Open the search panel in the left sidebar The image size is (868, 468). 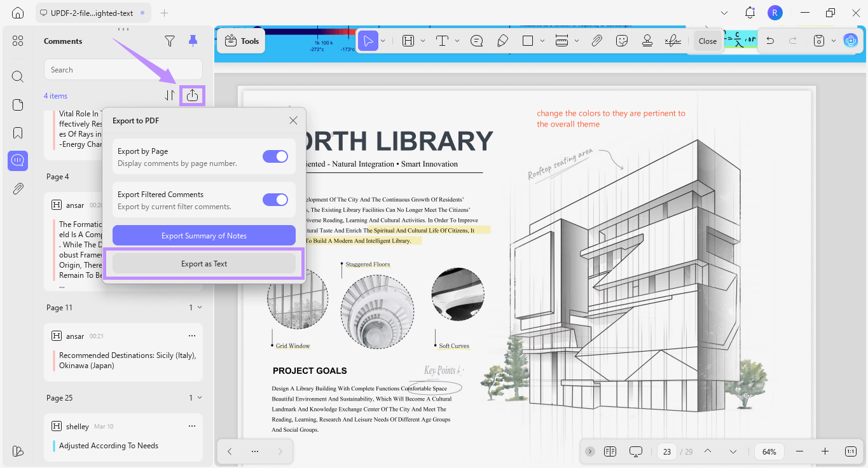pyautogui.click(x=18, y=77)
